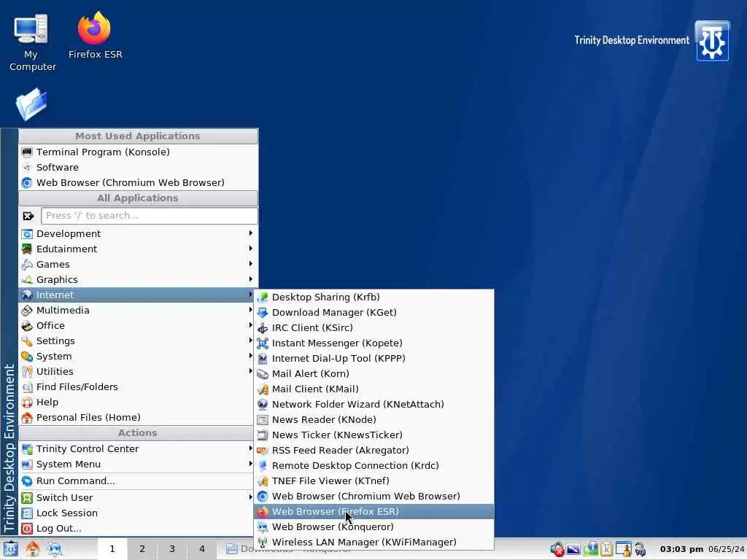Expand Switch User submenu
The image size is (747, 560).
[136, 497]
